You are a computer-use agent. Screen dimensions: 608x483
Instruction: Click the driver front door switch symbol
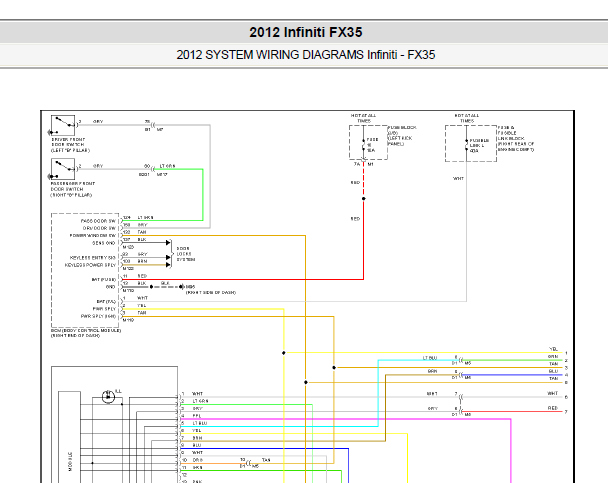[x=63, y=125]
